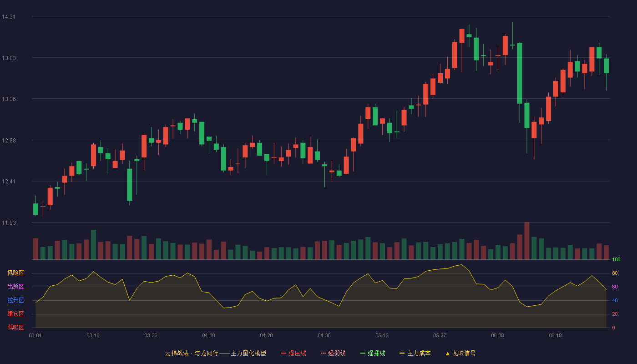Toggle the 强压线 legend item
The image size is (637, 364).
pos(293,353)
